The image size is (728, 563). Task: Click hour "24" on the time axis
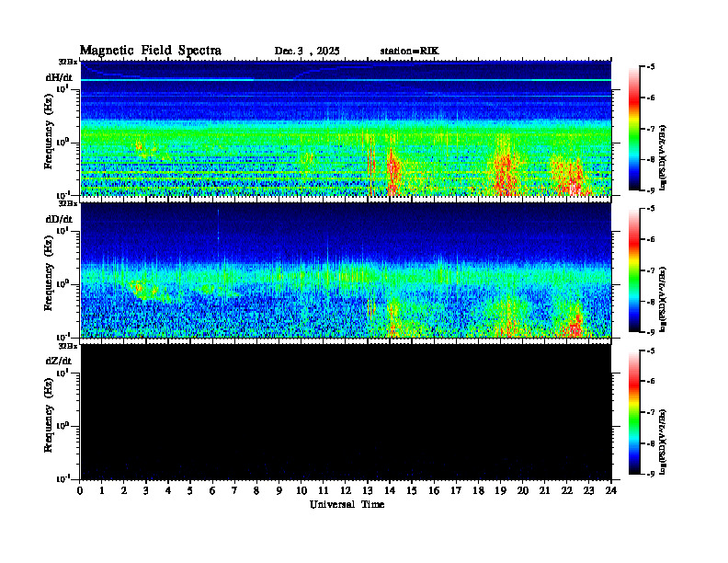(611, 491)
